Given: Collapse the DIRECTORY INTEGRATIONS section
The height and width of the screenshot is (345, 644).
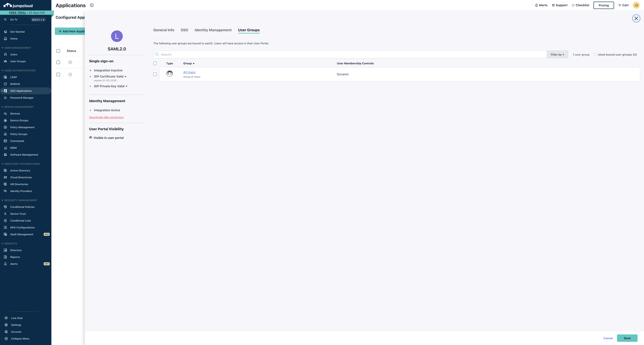Looking at the screenshot, I should tap(21, 164).
